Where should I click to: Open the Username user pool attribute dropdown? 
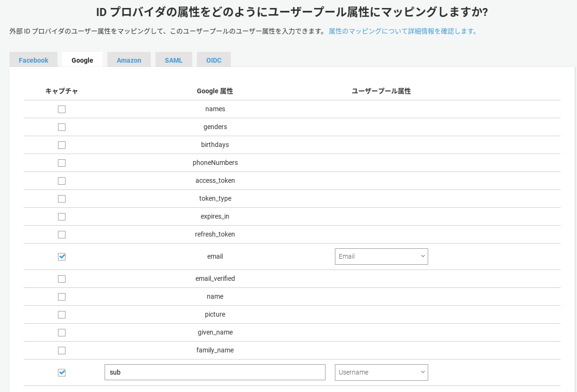tap(381, 373)
